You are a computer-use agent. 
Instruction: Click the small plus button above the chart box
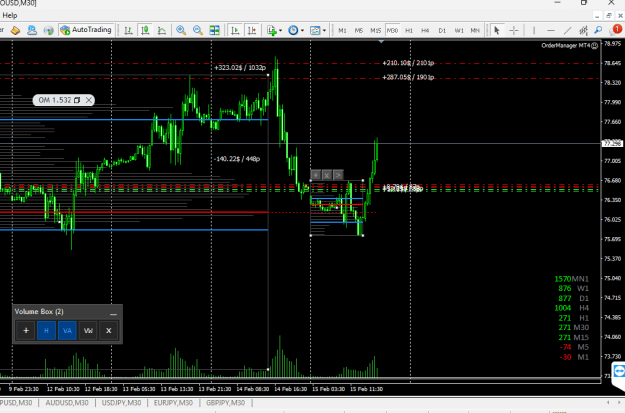point(316,175)
